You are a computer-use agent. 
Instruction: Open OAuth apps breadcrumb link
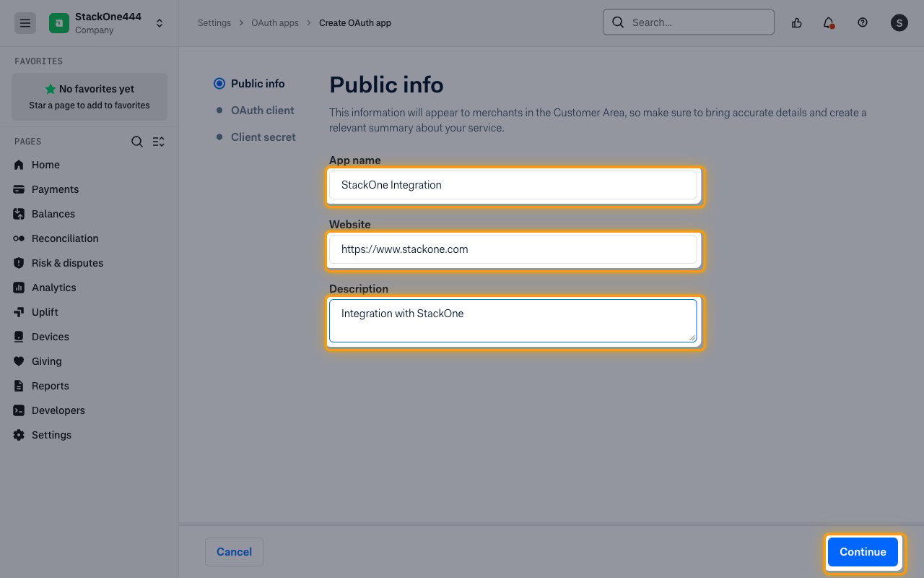pos(275,23)
